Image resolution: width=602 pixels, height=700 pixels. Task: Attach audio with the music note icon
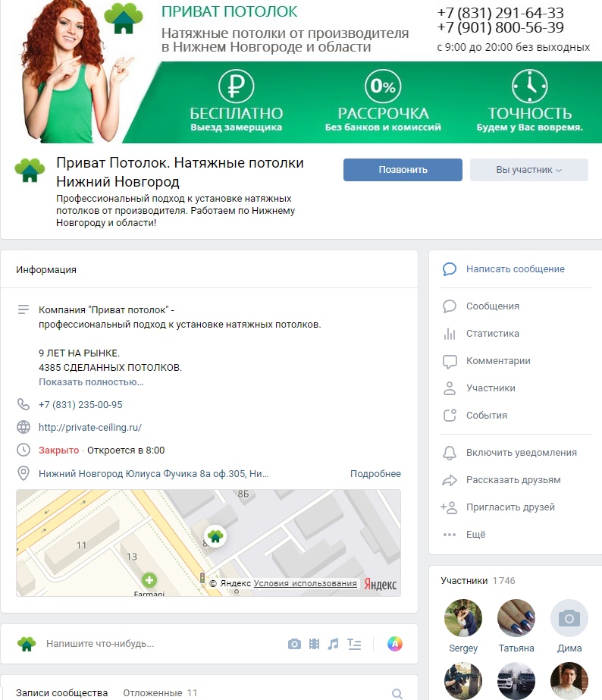(333, 644)
